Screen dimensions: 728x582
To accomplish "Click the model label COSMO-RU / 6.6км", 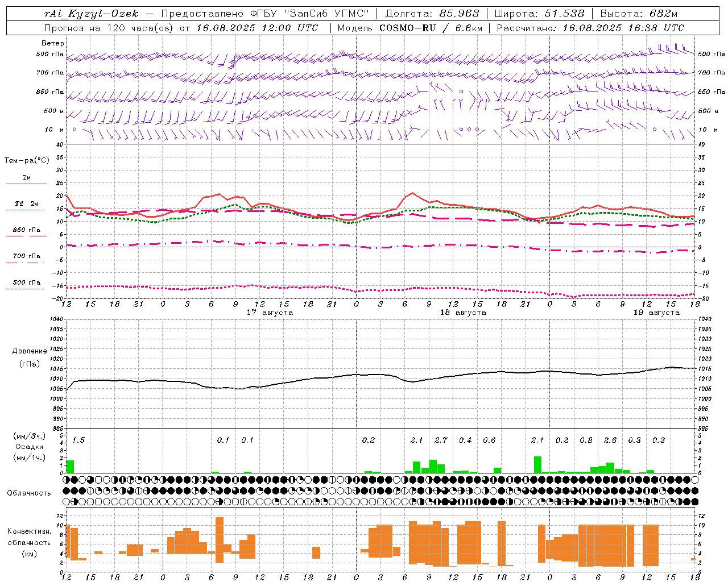I will tap(431, 28).
